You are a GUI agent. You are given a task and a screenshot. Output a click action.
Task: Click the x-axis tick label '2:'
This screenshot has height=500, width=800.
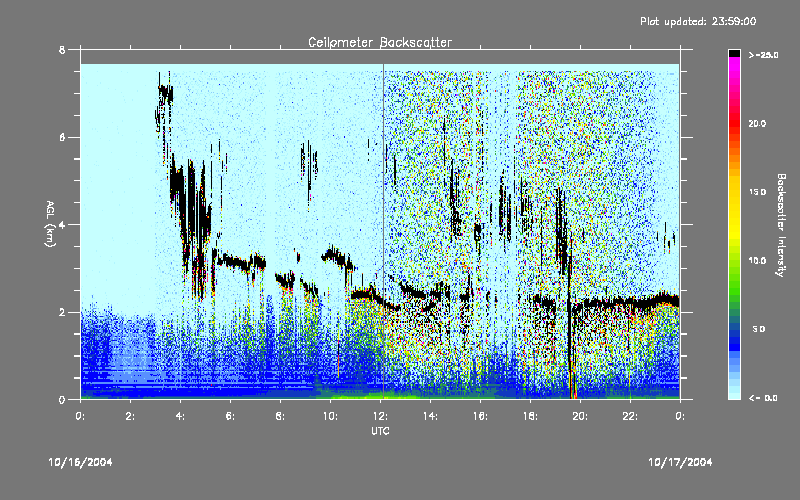point(131,416)
